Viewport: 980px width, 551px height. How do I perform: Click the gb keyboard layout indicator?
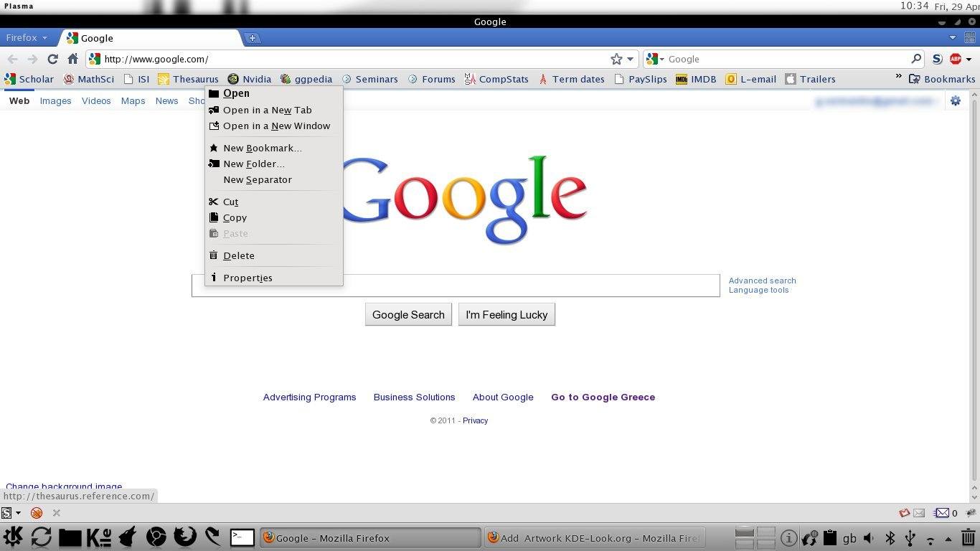tap(849, 537)
